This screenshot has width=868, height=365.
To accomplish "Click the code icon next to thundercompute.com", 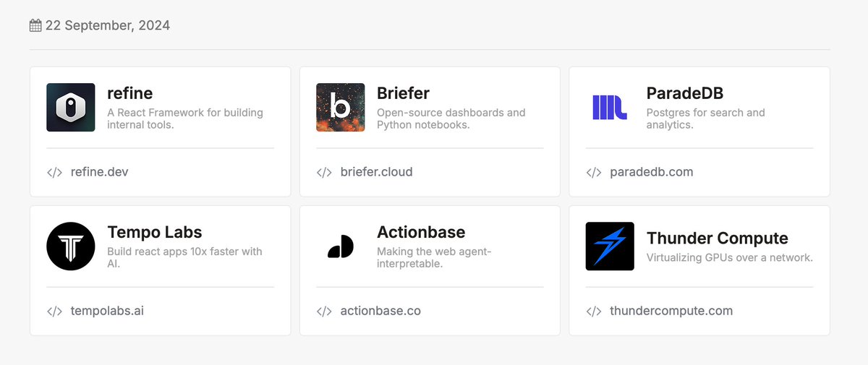I will pyautogui.click(x=593, y=311).
